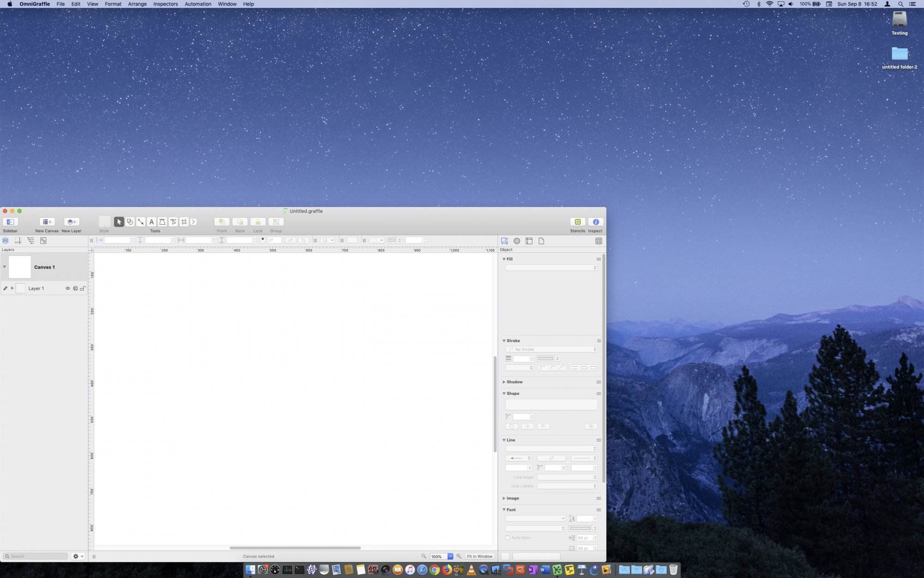Click the canvas horizontal scrollbar
Viewport: 924px width, 578px height.
(295, 548)
